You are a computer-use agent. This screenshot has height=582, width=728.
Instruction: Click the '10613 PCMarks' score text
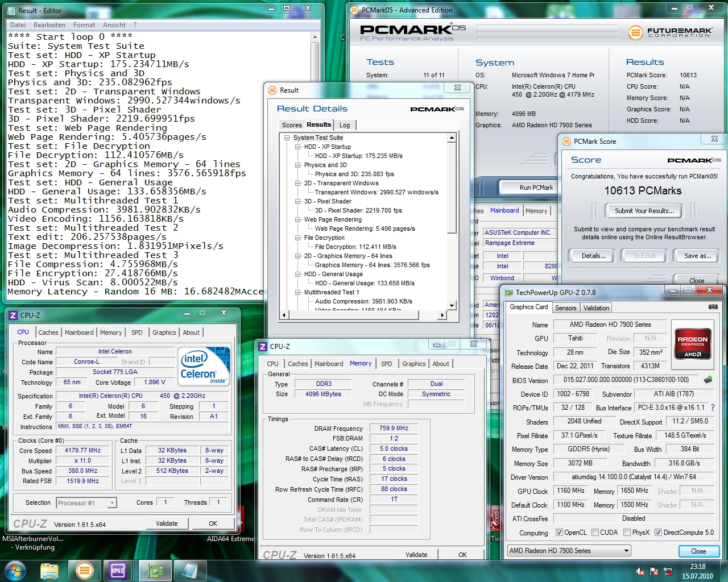643,191
